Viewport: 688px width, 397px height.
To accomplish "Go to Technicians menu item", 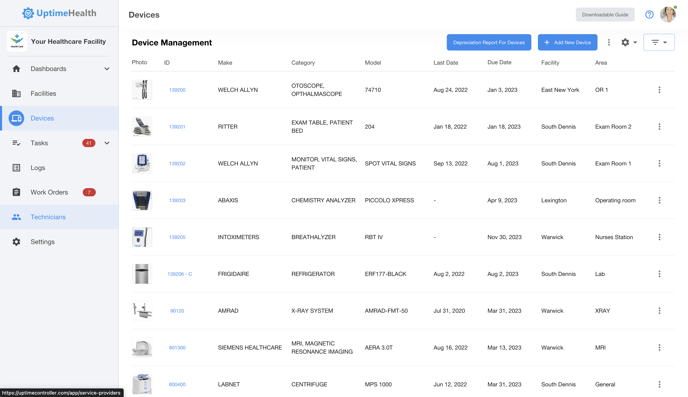I will [59, 217].
